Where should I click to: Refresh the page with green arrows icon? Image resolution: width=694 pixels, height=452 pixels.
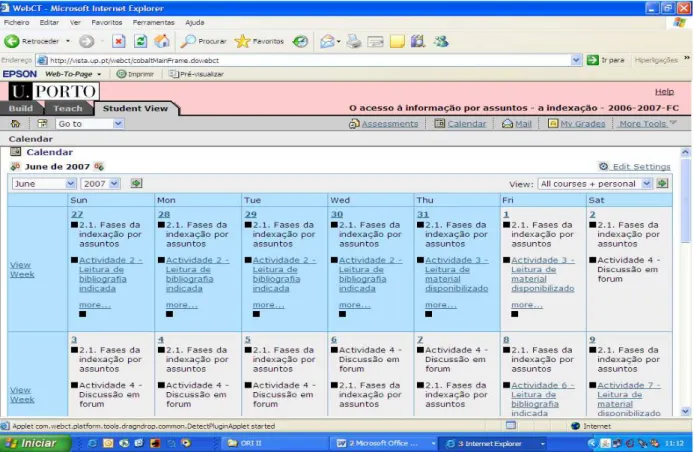click(x=140, y=42)
